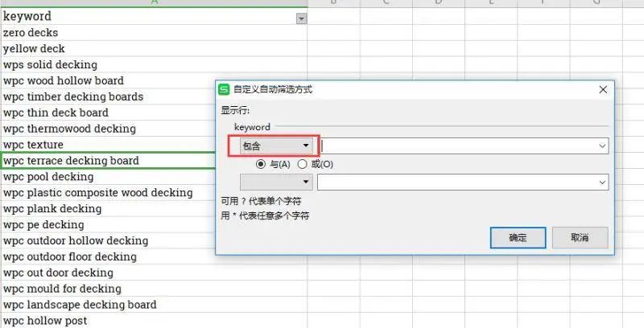Click the green WPS icon in dialog title
This screenshot has height=328, width=644.
(225, 90)
